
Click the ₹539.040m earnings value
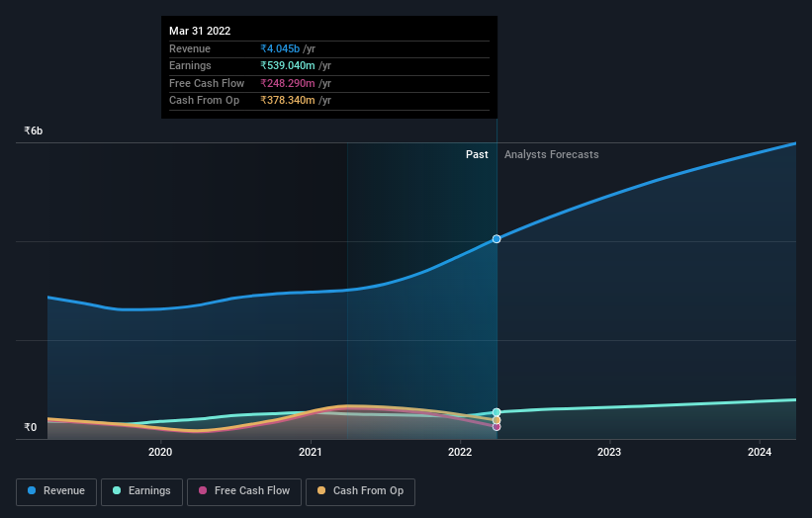pyautogui.click(x=288, y=65)
